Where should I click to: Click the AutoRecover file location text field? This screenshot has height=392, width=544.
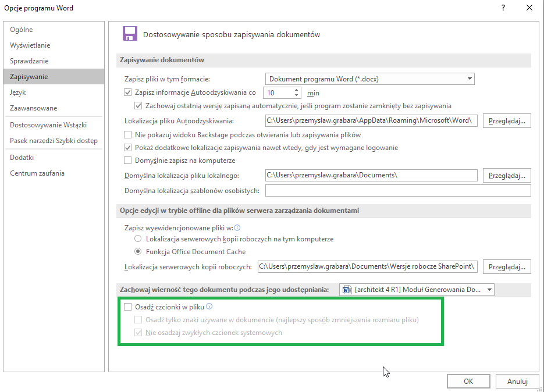(x=371, y=121)
